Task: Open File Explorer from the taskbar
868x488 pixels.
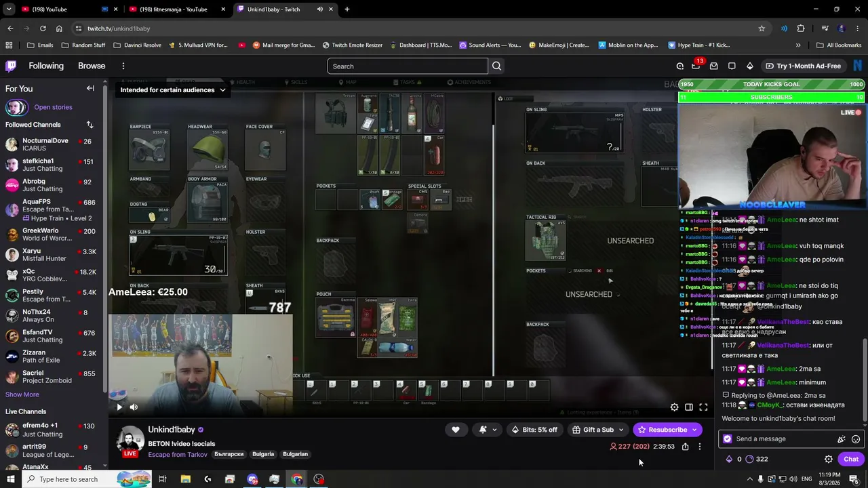Action: [x=185, y=479]
